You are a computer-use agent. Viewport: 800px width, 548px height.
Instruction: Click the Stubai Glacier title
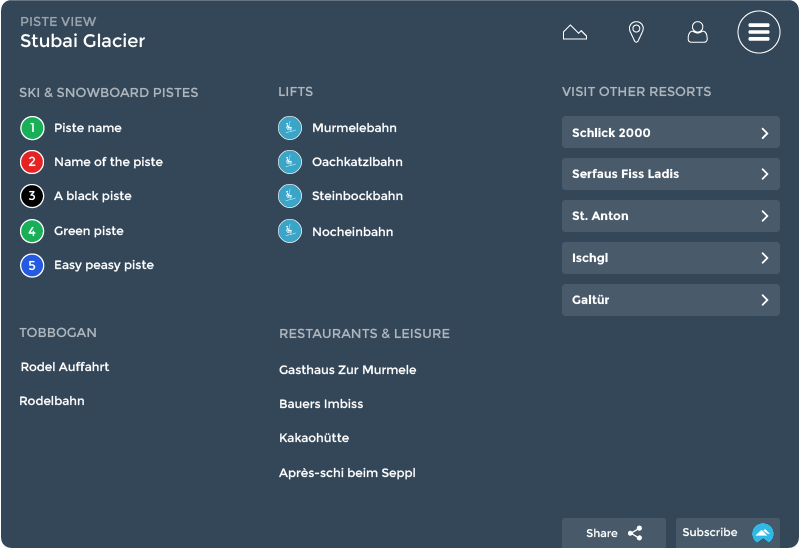pyautogui.click(x=83, y=41)
